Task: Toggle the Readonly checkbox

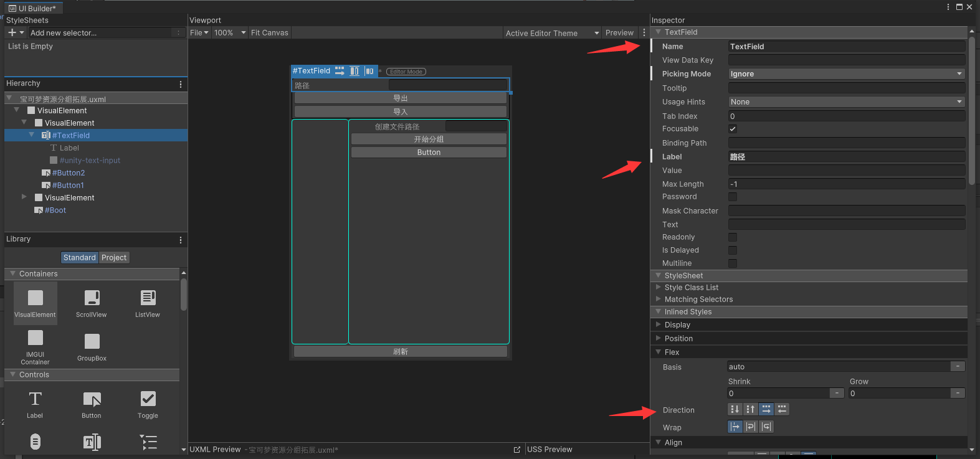Action: 733,237
